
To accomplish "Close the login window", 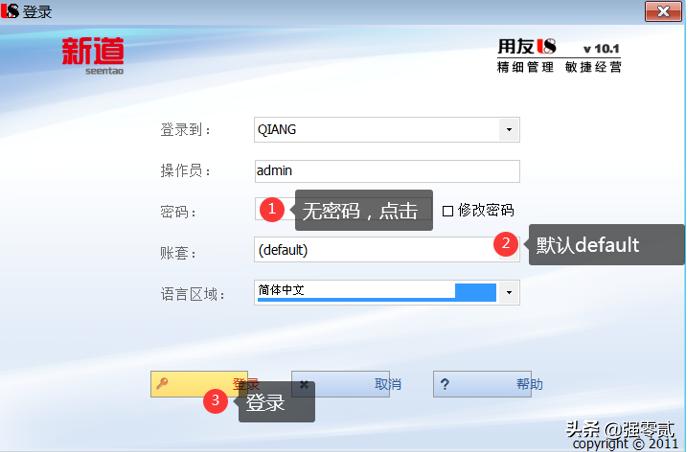I will [663, 11].
